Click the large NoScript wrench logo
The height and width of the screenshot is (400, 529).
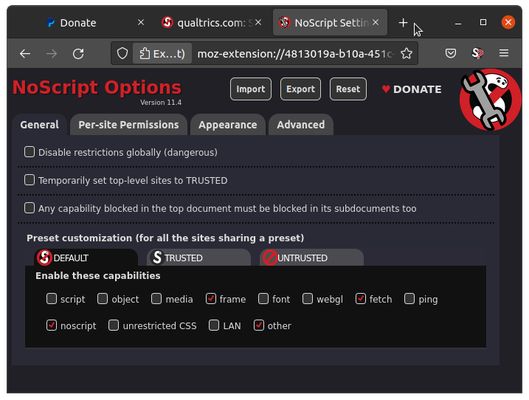click(x=490, y=100)
